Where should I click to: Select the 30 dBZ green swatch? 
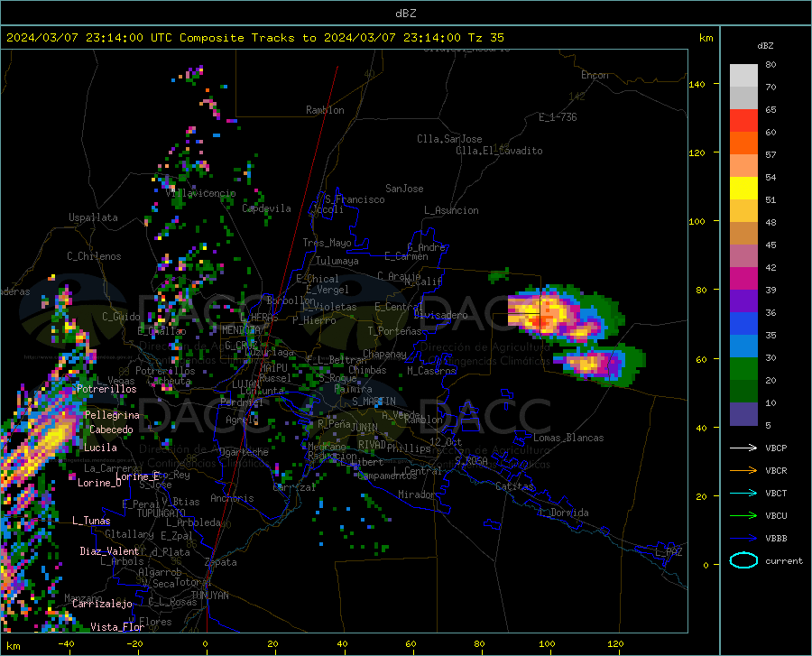pyautogui.click(x=743, y=369)
